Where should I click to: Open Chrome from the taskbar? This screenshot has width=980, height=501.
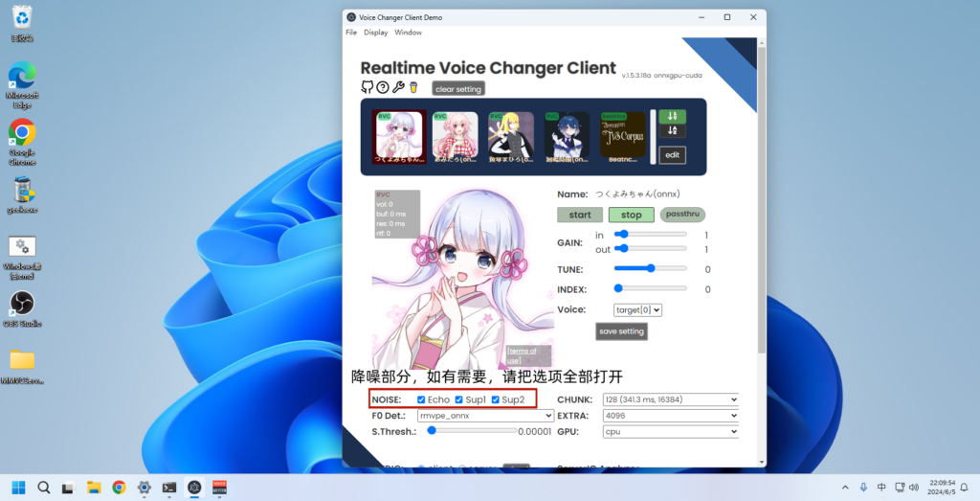(119, 488)
